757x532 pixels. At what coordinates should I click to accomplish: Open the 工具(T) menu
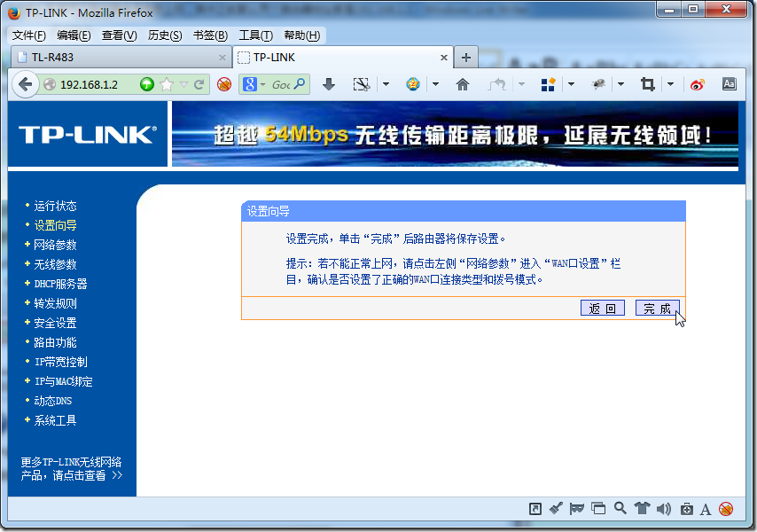click(x=256, y=35)
